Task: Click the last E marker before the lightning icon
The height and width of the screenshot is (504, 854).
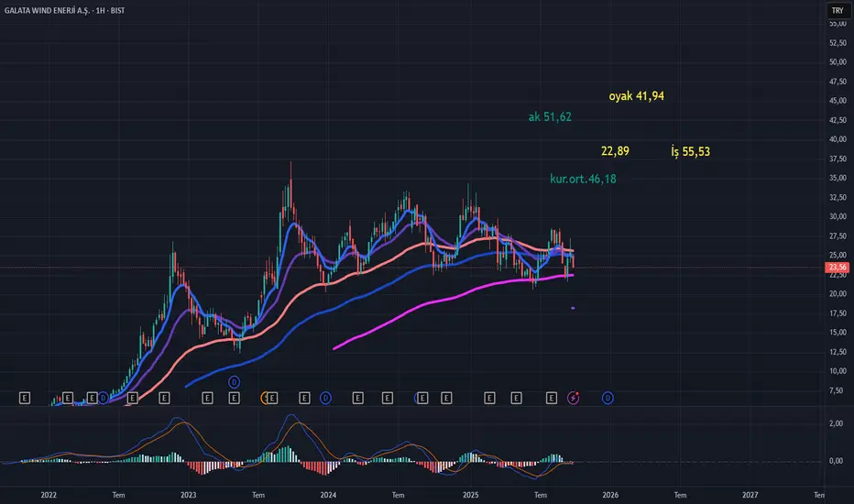Action: (x=552, y=399)
